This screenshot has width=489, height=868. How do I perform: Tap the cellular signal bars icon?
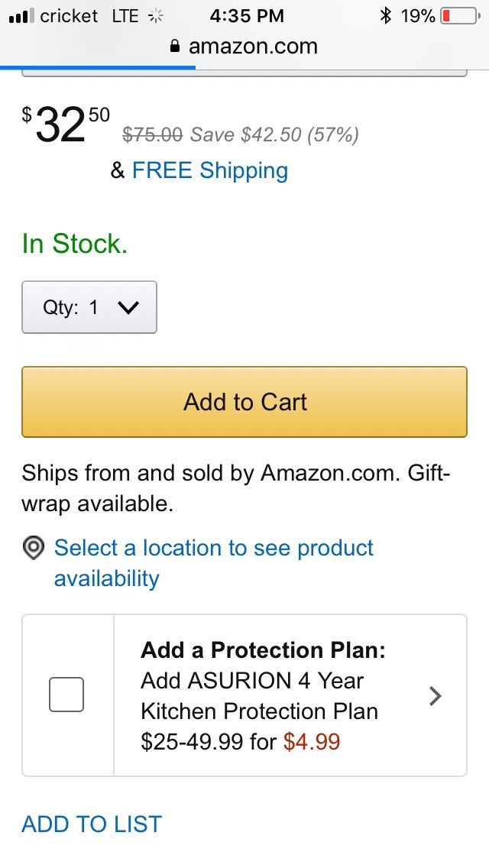click(21, 16)
